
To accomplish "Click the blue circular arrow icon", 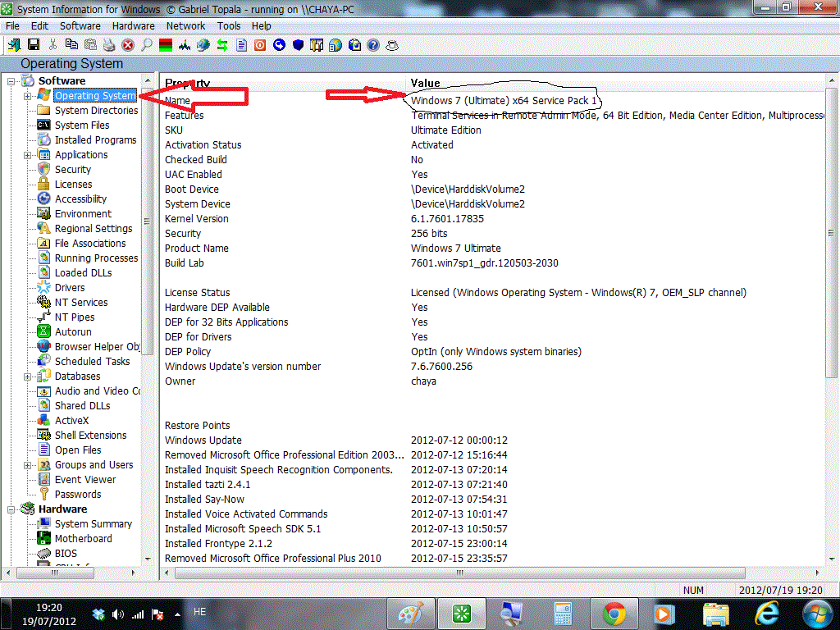I will [x=279, y=45].
